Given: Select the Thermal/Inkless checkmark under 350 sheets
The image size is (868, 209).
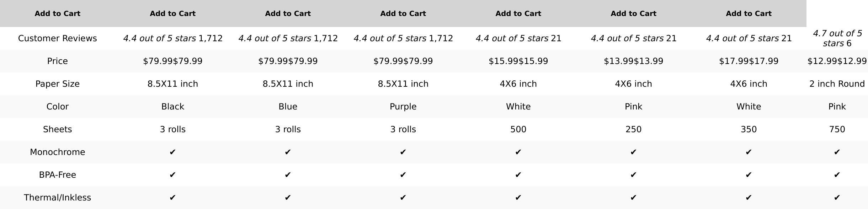Looking at the screenshot, I should coord(749,198).
